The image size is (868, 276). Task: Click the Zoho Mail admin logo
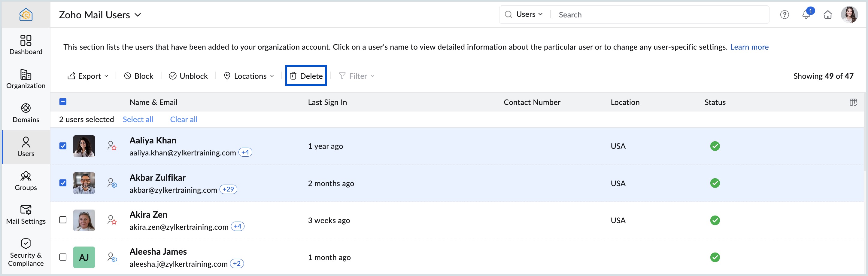[26, 14]
